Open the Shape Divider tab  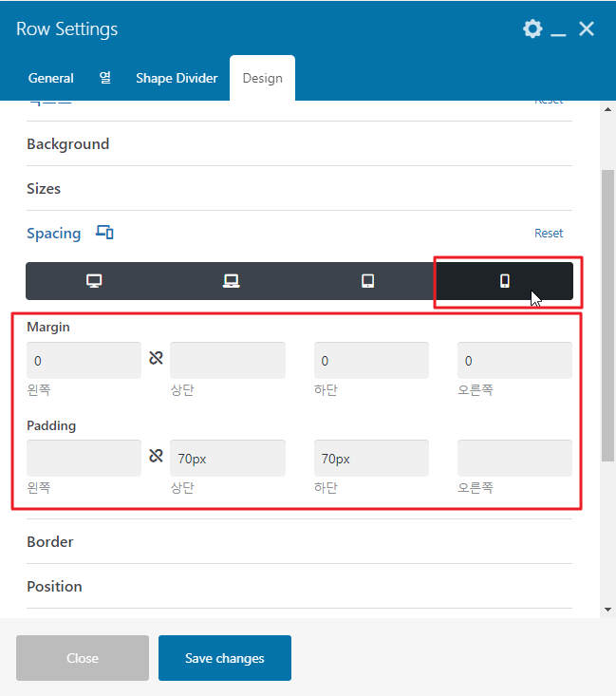177,78
